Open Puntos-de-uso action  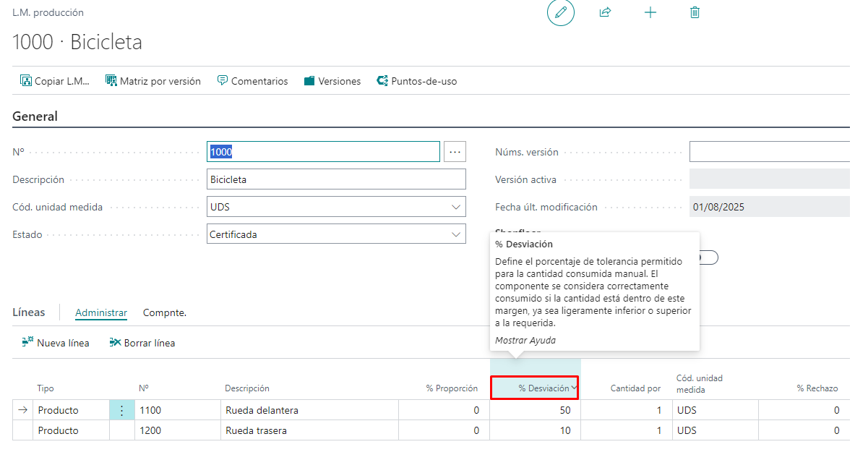click(417, 81)
